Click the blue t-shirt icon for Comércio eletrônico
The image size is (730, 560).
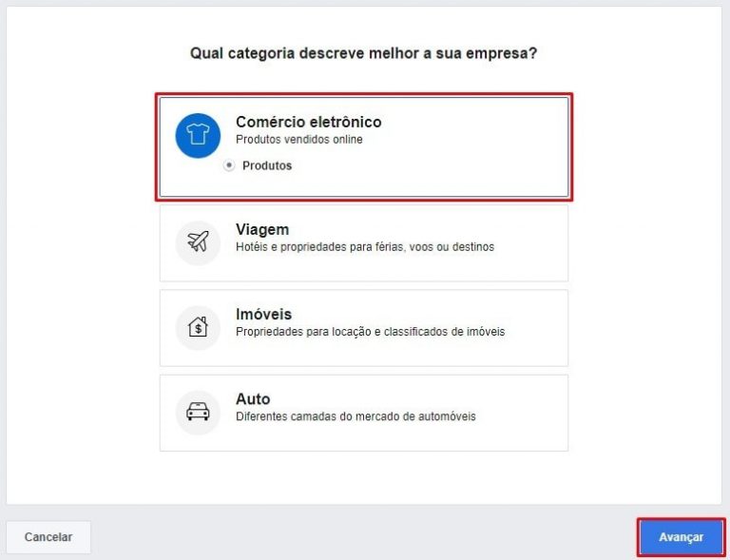pos(198,135)
